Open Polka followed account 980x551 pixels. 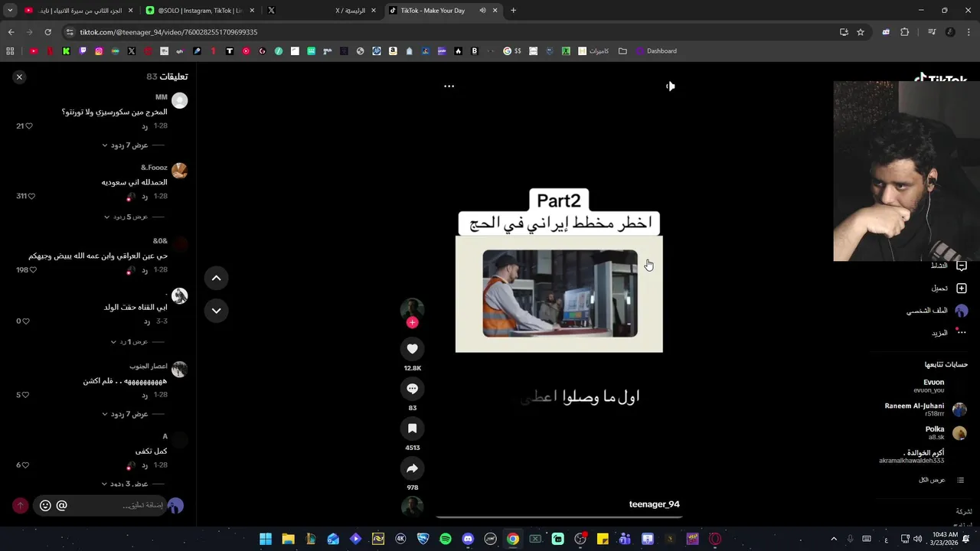946,432
